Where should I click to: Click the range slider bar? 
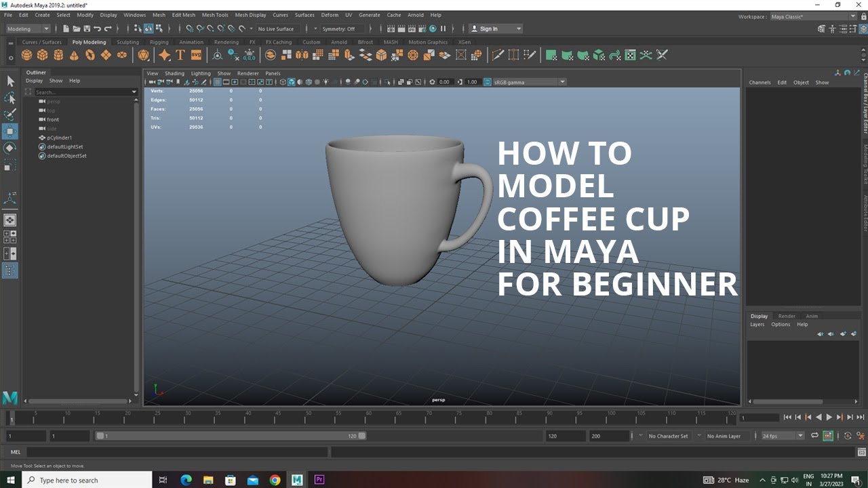[231, 436]
